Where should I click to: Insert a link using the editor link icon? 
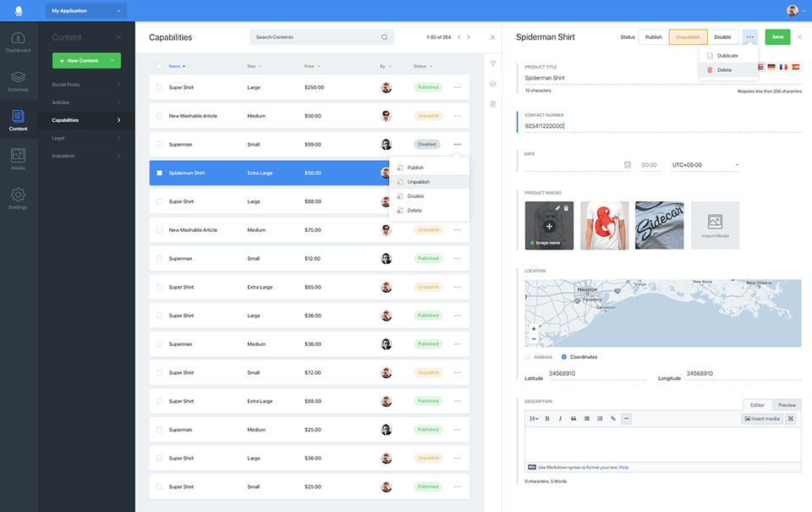(613, 418)
